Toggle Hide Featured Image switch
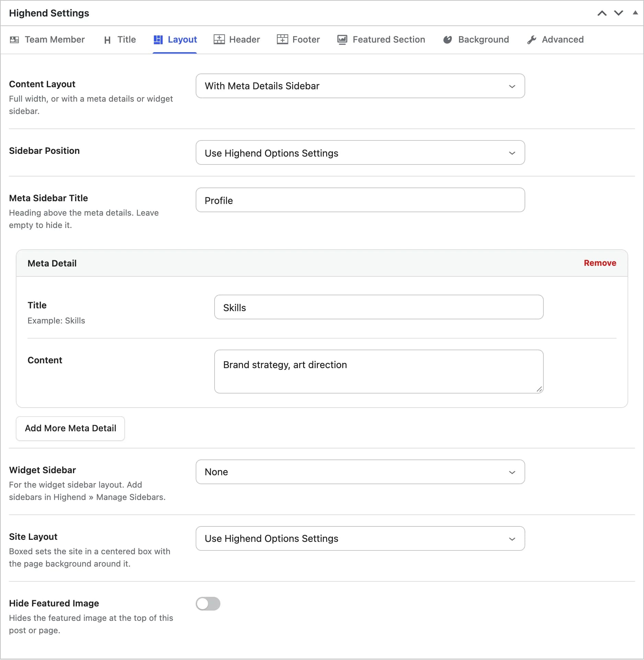The width and height of the screenshot is (644, 660). click(x=208, y=604)
